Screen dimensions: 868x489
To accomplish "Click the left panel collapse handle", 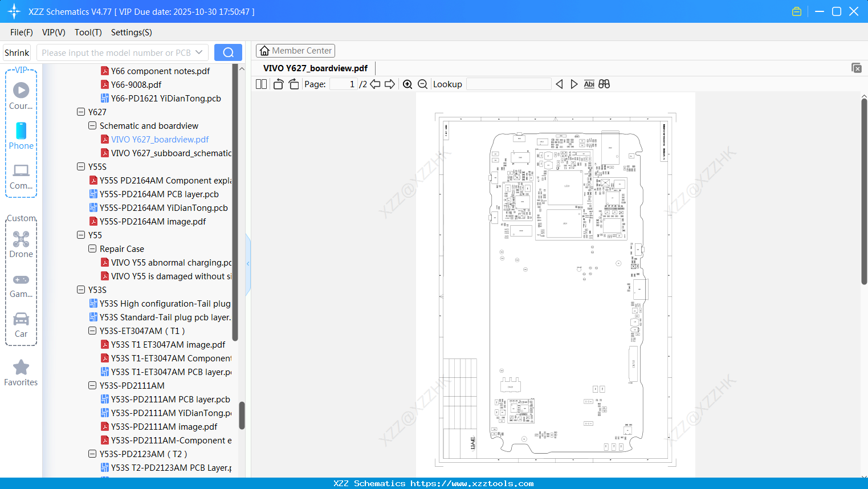I will [248, 264].
